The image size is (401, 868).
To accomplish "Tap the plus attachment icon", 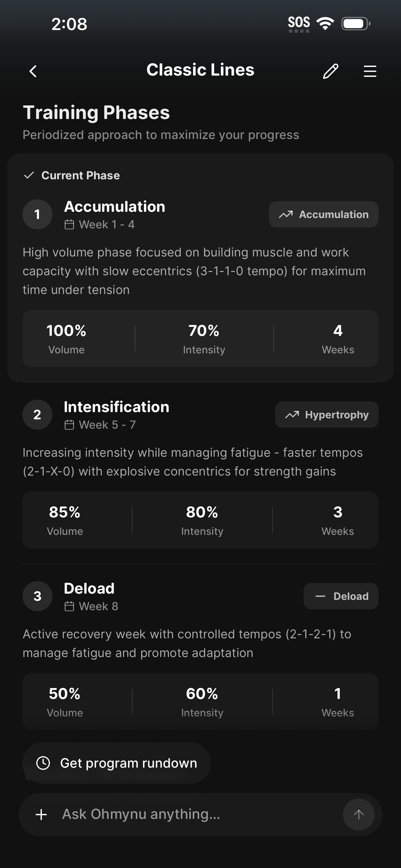I will pos(42,815).
